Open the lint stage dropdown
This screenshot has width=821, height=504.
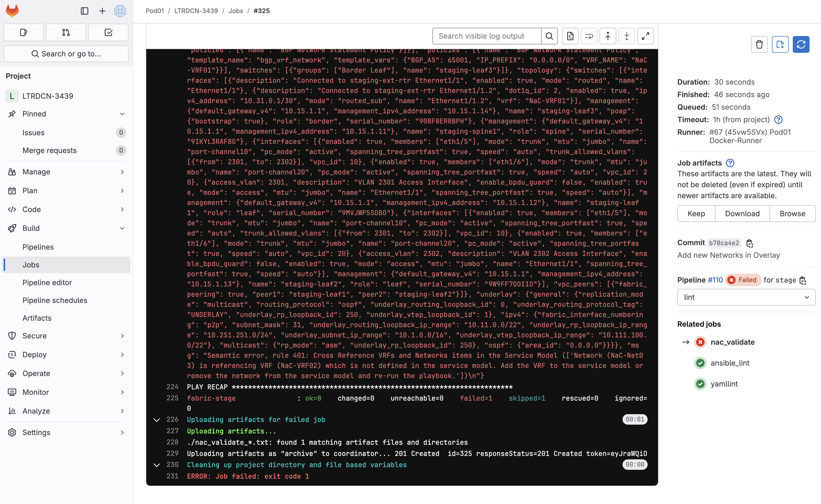pos(746,297)
